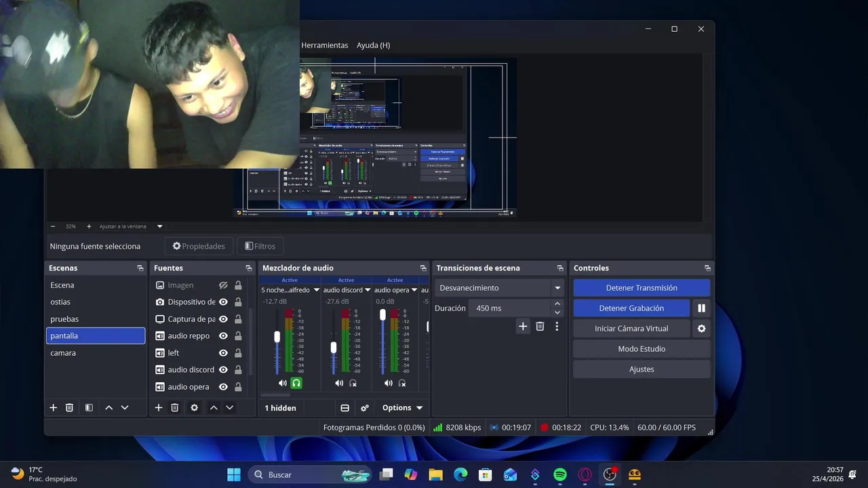Add a new scene with the plus icon
868x488 pixels.
[x=53, y=407]
